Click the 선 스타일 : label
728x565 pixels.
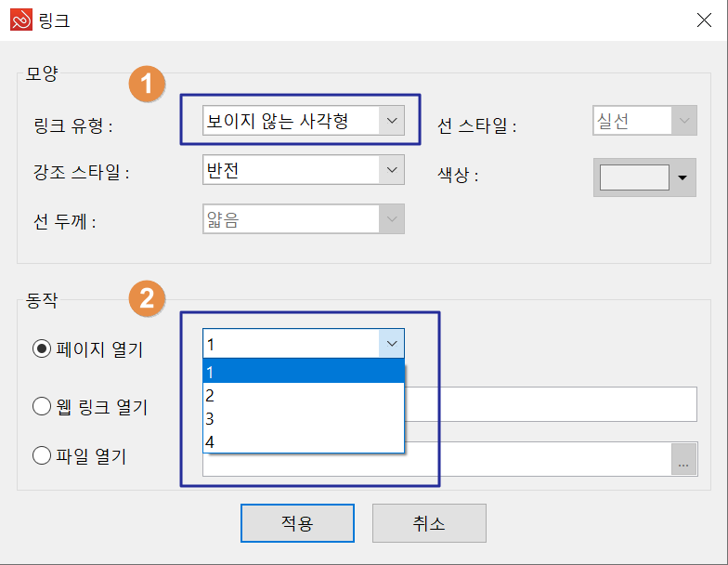(x=477, y=125)
